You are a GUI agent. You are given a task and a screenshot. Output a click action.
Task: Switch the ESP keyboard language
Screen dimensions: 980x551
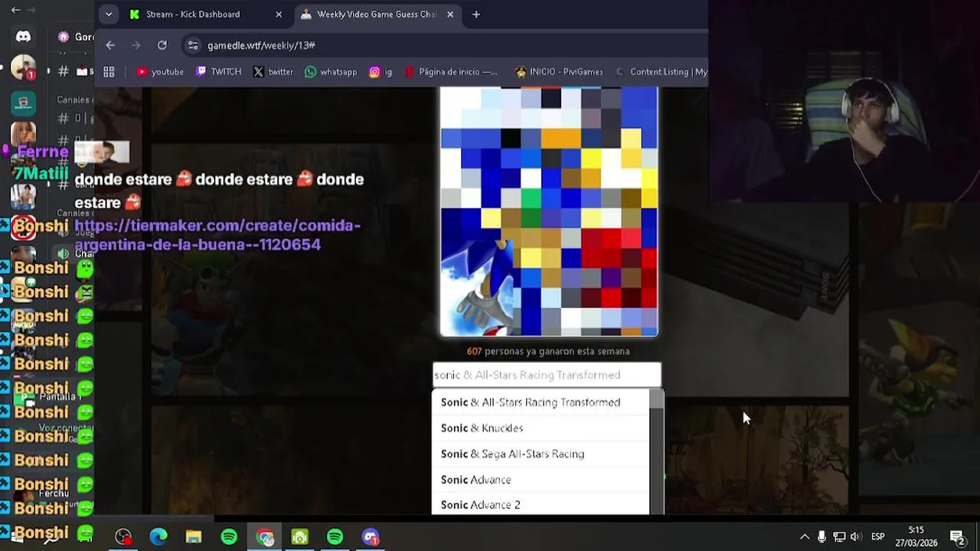coord(878,536)
